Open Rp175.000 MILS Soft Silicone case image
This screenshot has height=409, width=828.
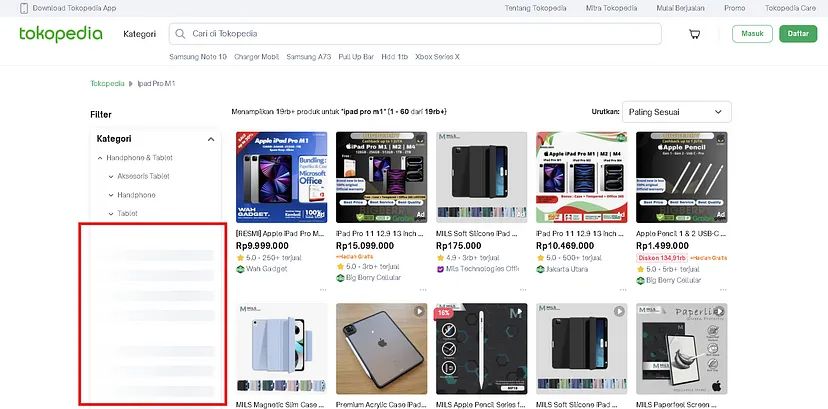tap(482, 177)
